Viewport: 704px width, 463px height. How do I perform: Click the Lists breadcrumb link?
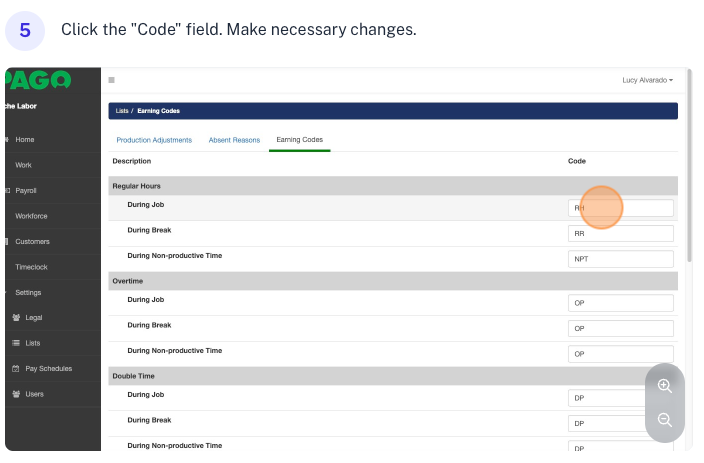point(122,111)
